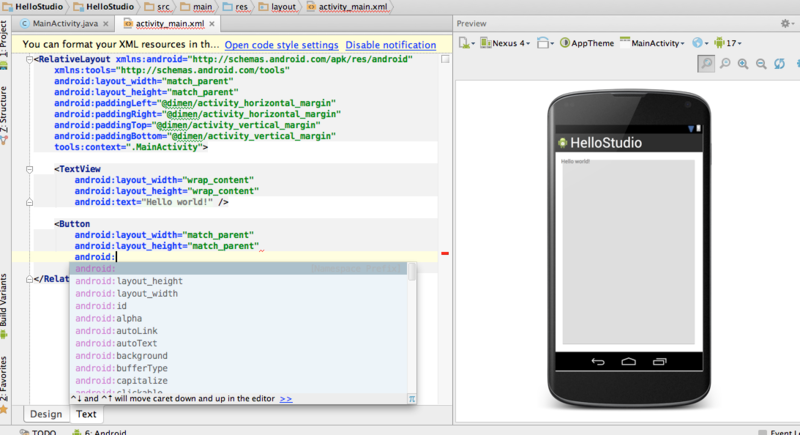This screenshot has height=435, width=800.
Task: Select android:layout_width completion suggestion
Action: tap(239, 293)
